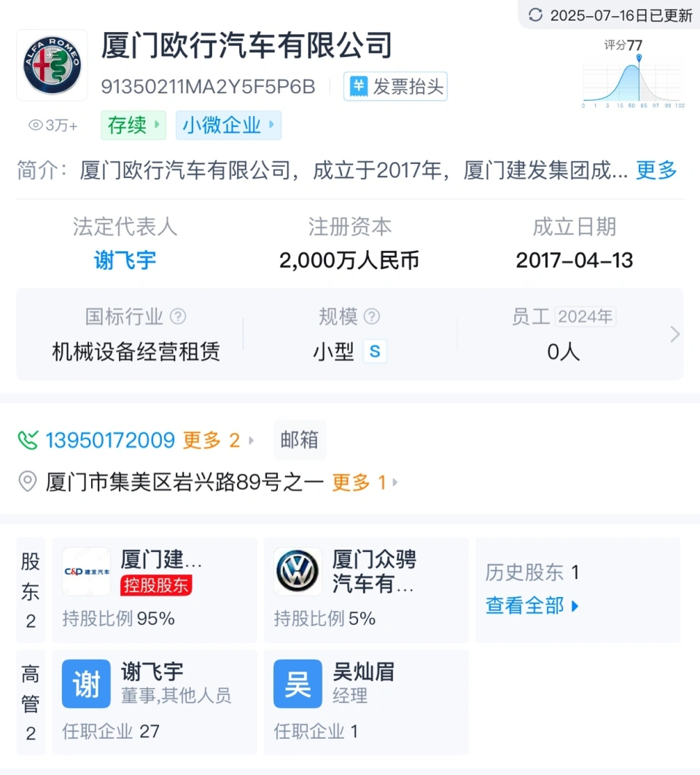This screenshot has height=775, width=700.
Task: Expand 更多 1 addresses
Action: tap(365, 482)
